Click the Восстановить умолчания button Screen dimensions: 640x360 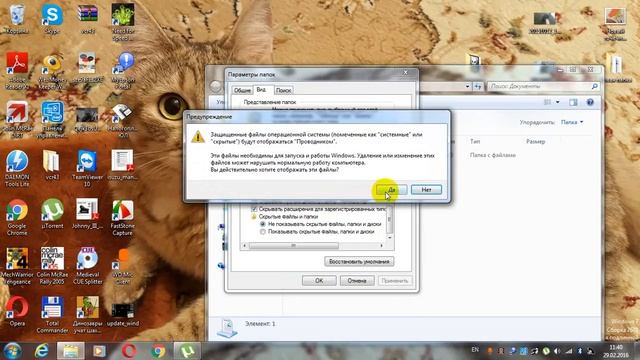[x=359, y=261]
